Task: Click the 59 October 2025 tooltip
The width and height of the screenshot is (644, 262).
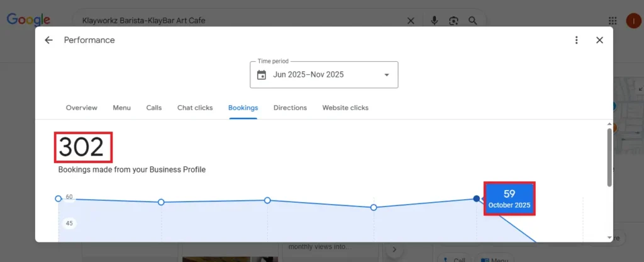Action: point(509,198)
